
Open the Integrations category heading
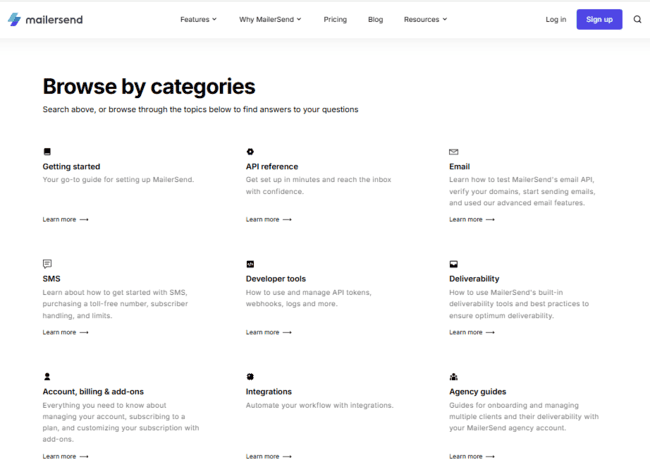pos(268,391)
